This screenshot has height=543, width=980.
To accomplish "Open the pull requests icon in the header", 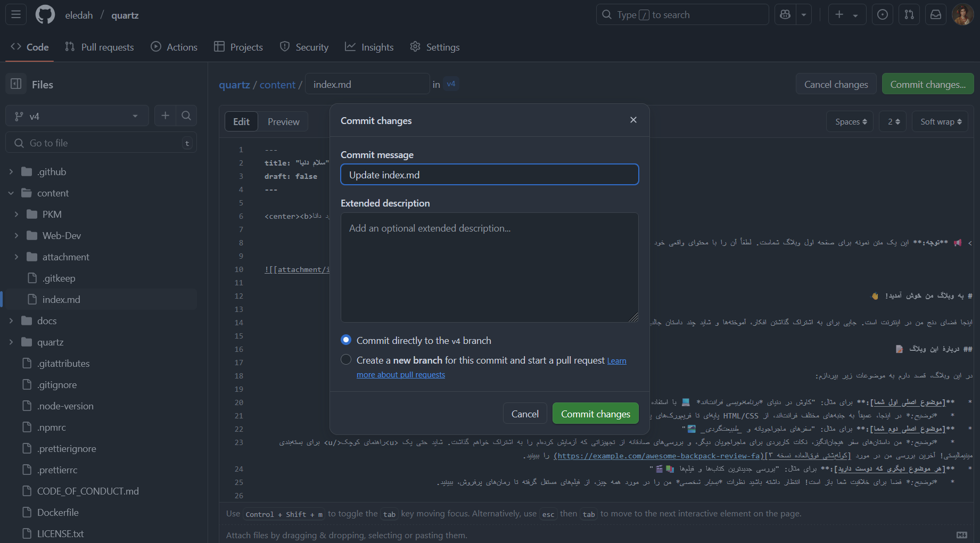I will 909,14.
